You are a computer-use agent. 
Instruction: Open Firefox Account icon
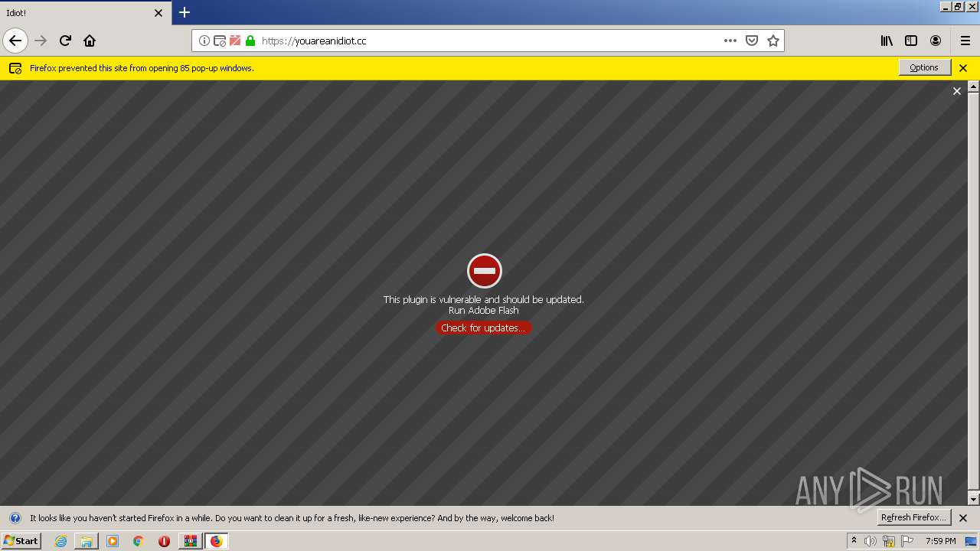point(936,41)
